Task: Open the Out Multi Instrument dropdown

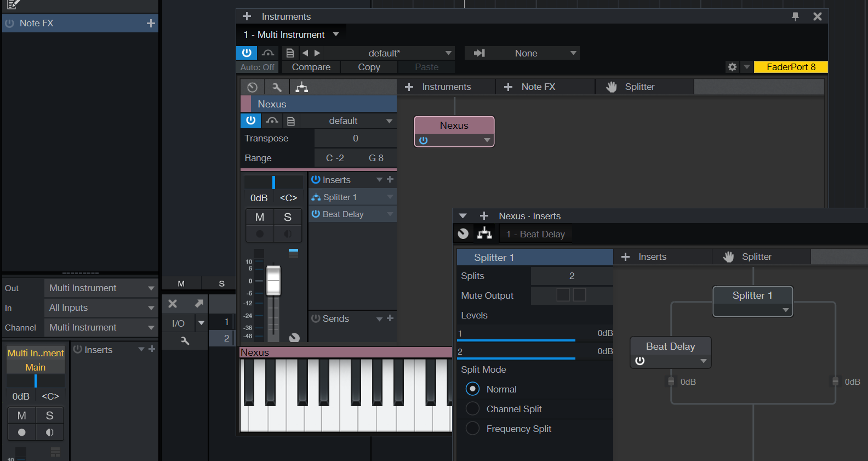Action: tap(101, 288)
